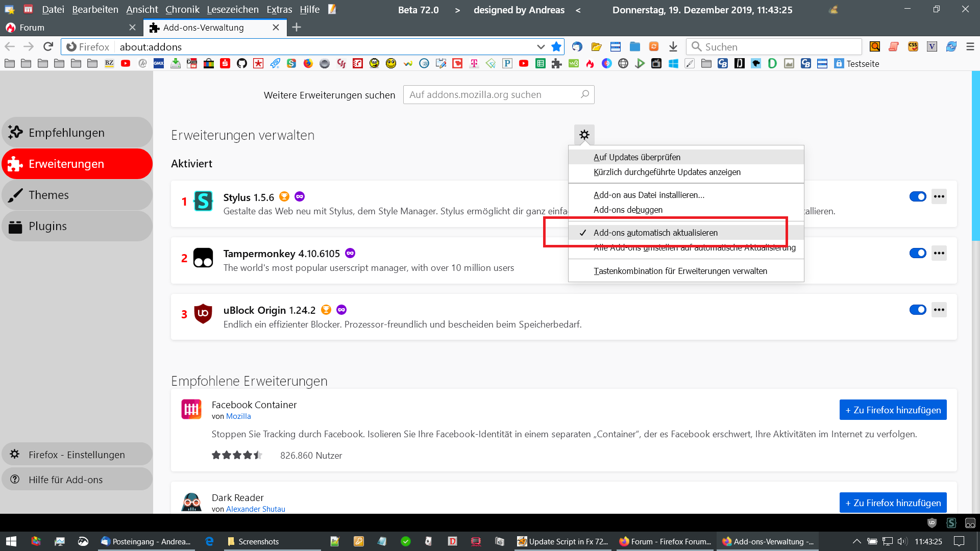Open three-dot menu for Stylus
This screenshot has width=980, height=551.
click(939, 196)
